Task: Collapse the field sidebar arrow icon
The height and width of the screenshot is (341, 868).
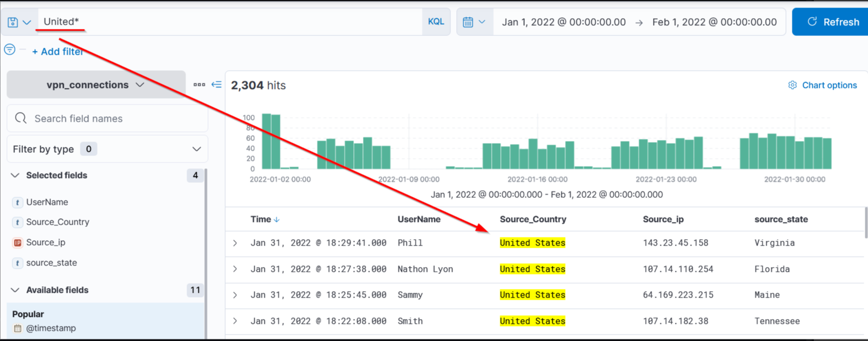Action: point(217,85)
